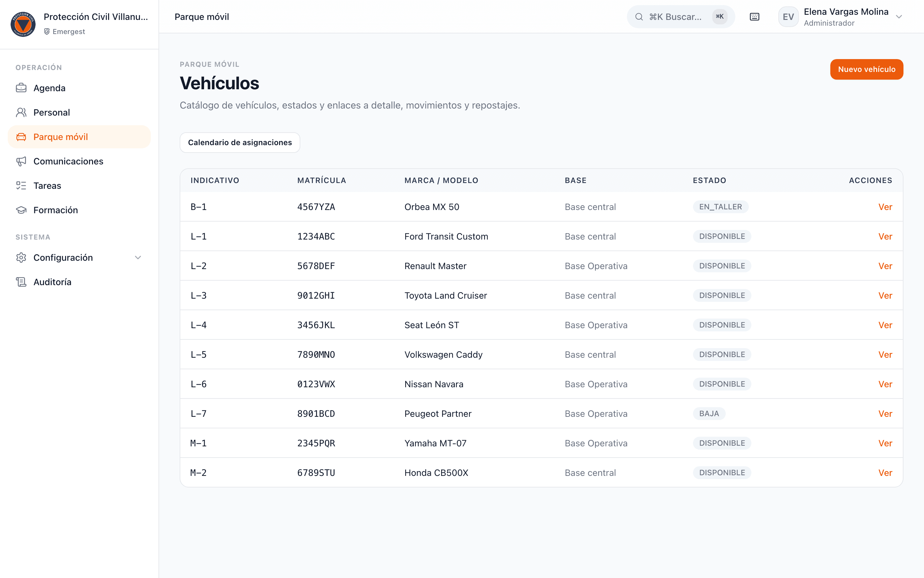Viewport: 924px width, 578px height.
Task: View details for vehicle L-1
Action: (885, 236)
